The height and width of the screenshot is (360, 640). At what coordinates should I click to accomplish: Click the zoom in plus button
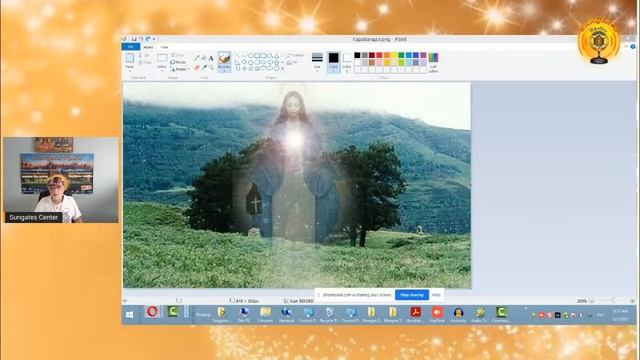633,300
